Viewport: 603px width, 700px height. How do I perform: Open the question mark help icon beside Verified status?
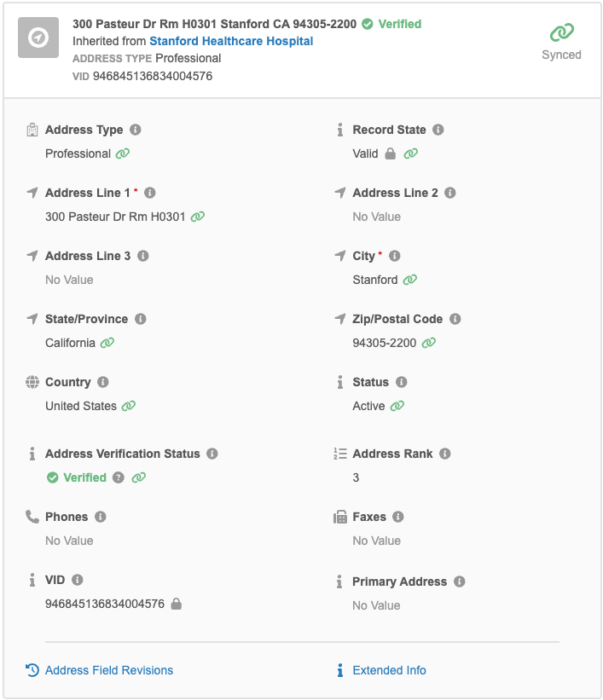point(119,477)
